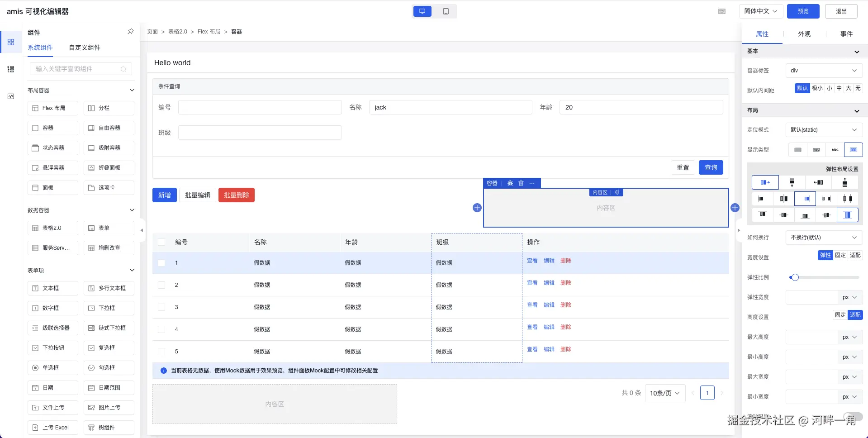Switch to the 系统组件 tab
The image size is (868, 438).
[40, 48]
